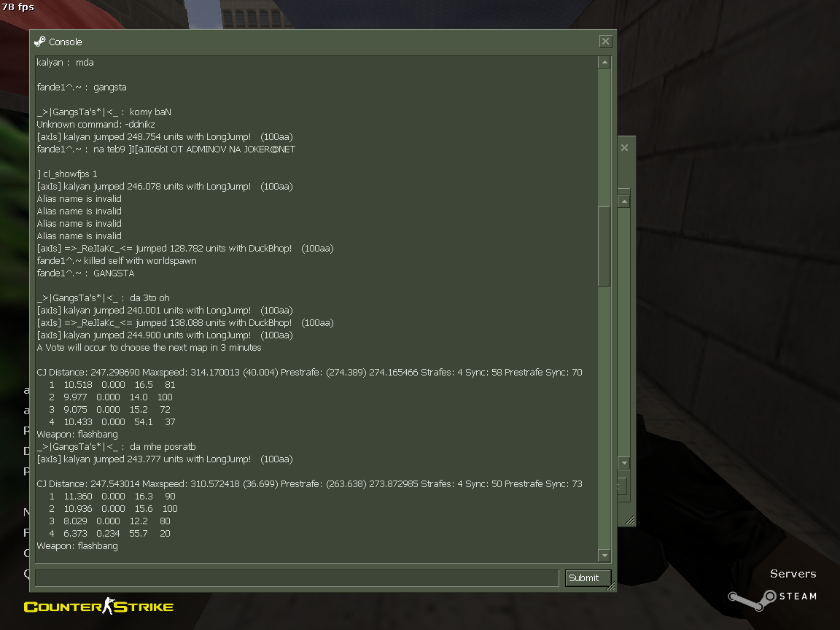Click the Submit button
840x630 pixels.
(588, 578)
